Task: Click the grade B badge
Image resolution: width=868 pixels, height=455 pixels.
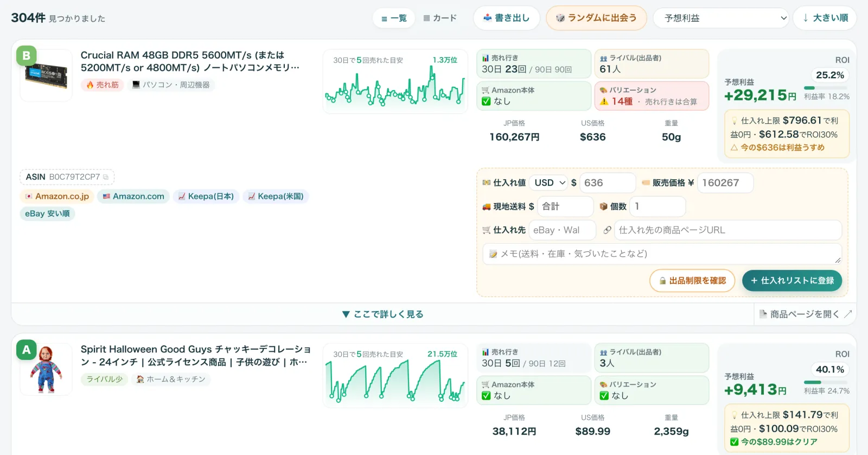Action: click(x=27, y=56)
